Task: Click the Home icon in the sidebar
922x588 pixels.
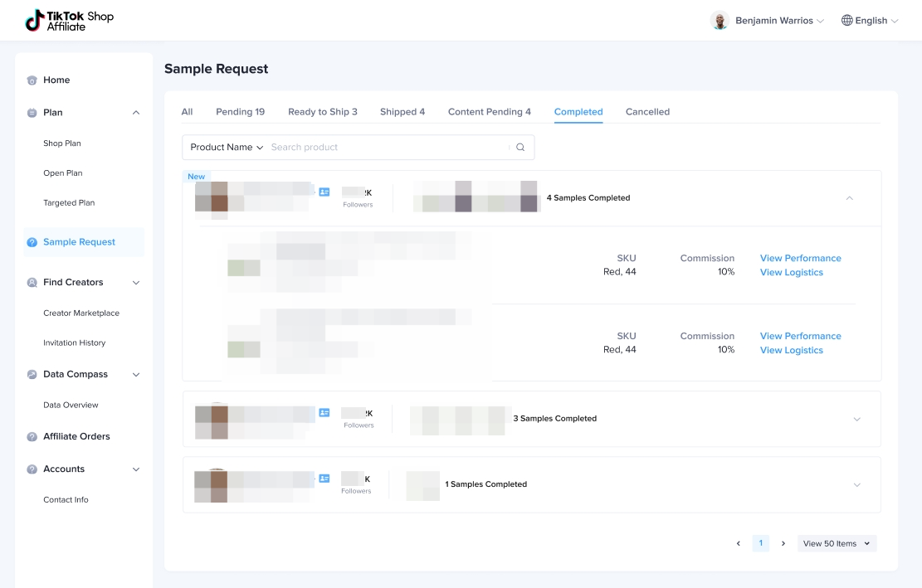Action: coord(32,80)
